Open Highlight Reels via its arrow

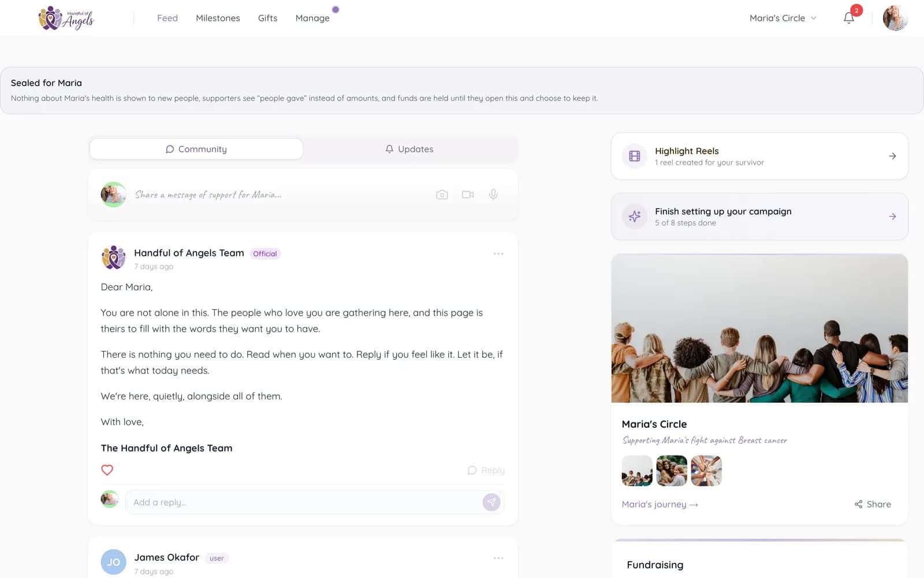pyautogui.click(x=892, y=156)
